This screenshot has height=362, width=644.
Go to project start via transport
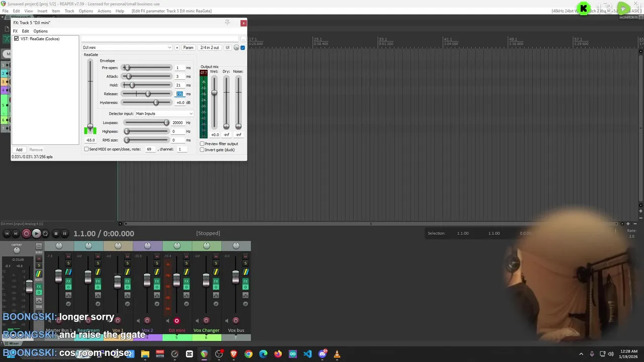coord(7,233)
